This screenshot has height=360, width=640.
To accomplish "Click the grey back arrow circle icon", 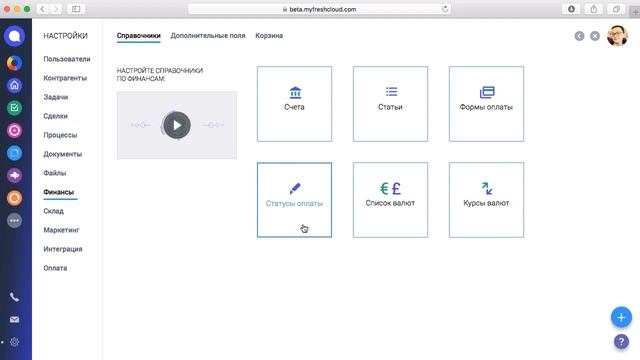I will click(x=579, y=36).
